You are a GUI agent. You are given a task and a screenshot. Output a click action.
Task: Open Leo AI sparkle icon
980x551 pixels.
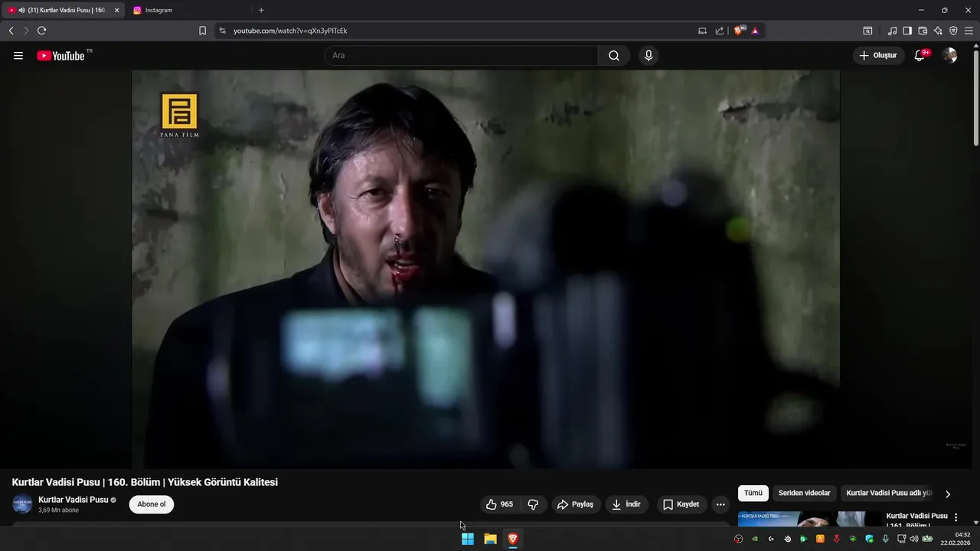click(938, 31)
